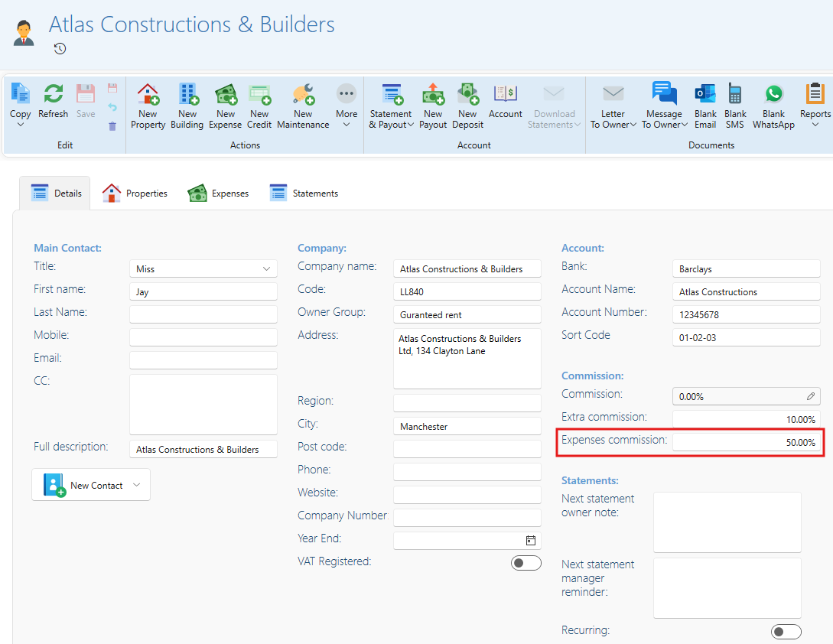Click the Region field
Viewport: 833px width, 644px height.
point(467,403)
